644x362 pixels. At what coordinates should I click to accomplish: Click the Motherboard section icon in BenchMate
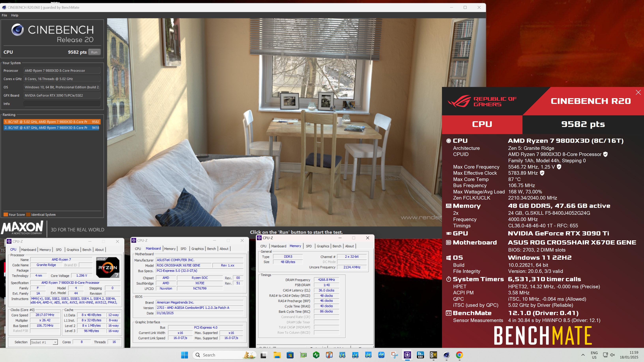point(449,242)
